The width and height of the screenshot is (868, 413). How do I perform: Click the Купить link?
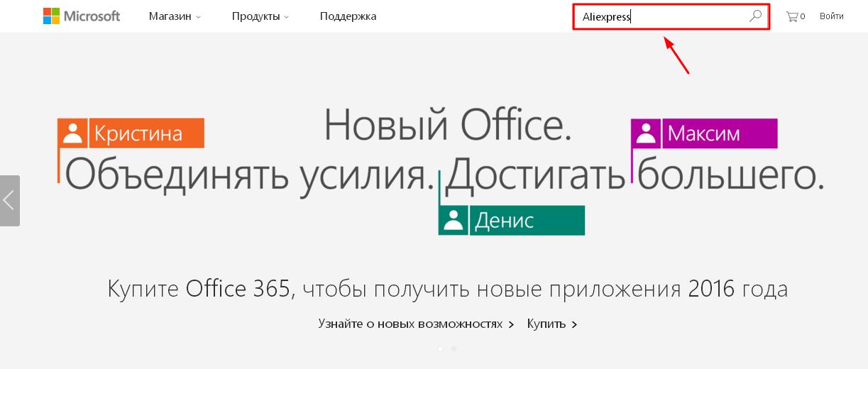pos(552,324)
